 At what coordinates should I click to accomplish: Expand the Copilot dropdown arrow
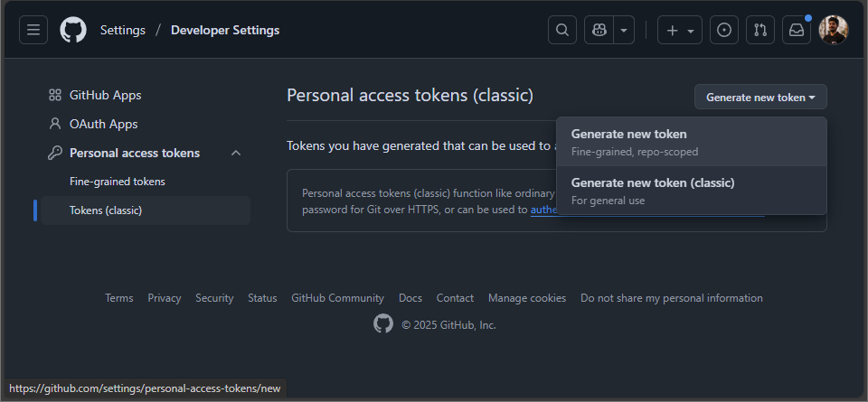click(x=624, y=30)
